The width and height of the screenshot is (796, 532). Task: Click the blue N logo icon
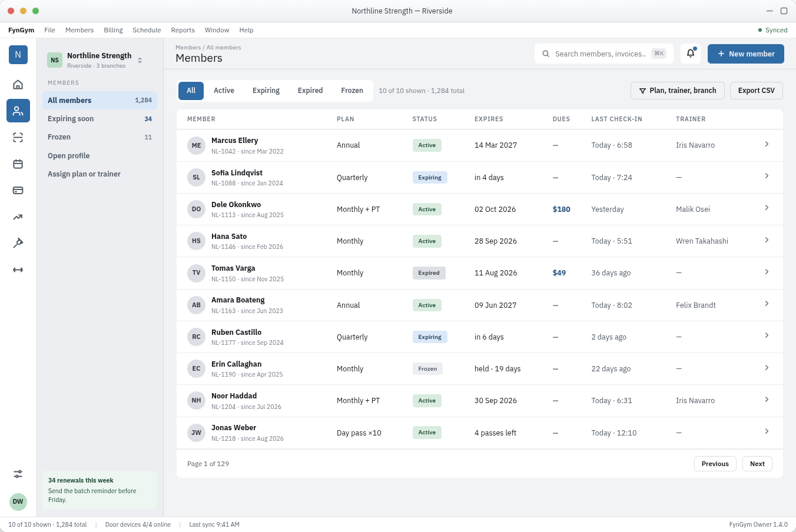(18, 55)
